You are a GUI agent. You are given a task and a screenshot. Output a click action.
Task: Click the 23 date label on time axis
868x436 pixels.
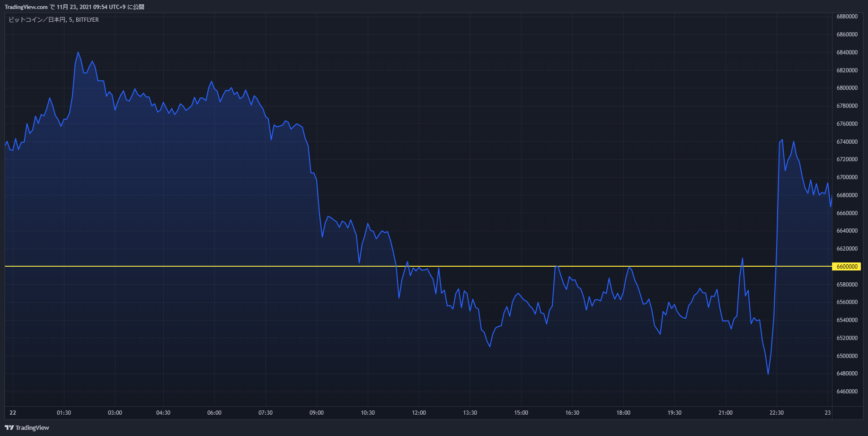click(828, 413)
